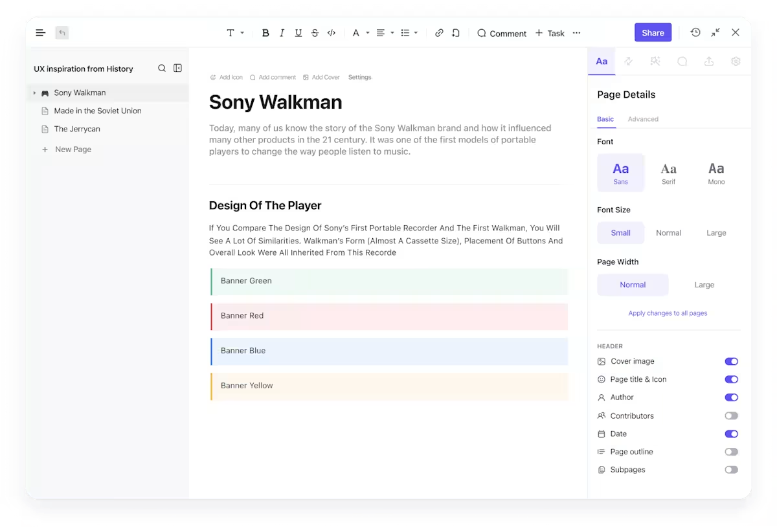Open the more options ellipsis in toolbar

[577, 33]
